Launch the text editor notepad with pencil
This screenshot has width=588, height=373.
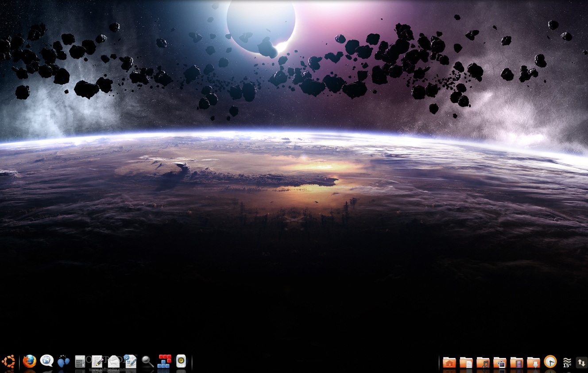point(97,361)
